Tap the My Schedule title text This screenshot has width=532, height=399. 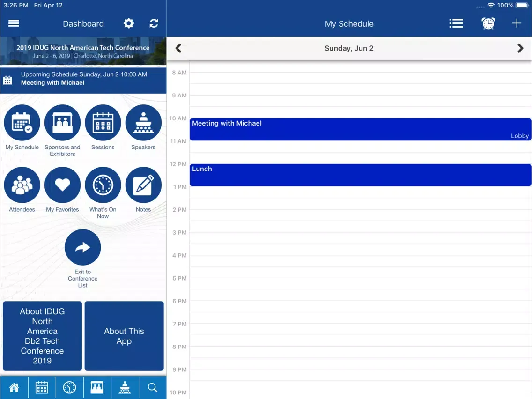pos(349,24)
